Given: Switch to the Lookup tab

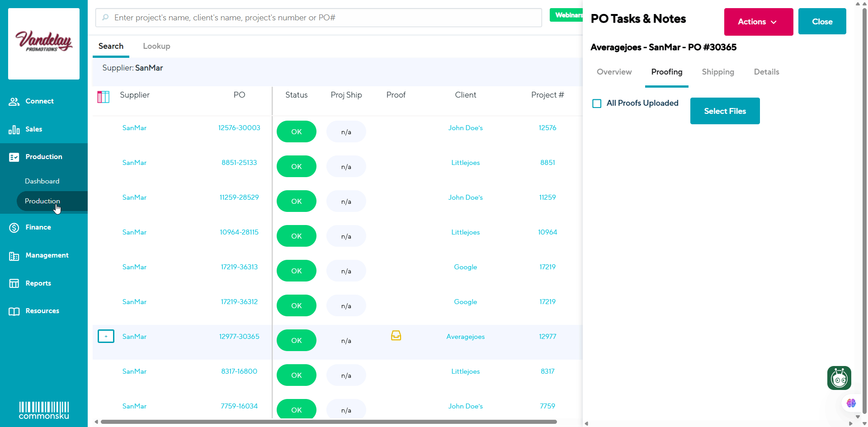Looking at the screenshot, I should [x=156, y=46].
